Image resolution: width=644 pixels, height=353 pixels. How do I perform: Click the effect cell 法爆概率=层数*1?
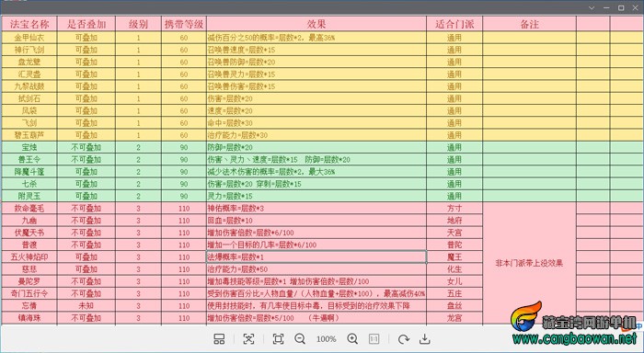pyautogui.click(x=316, y=257)
